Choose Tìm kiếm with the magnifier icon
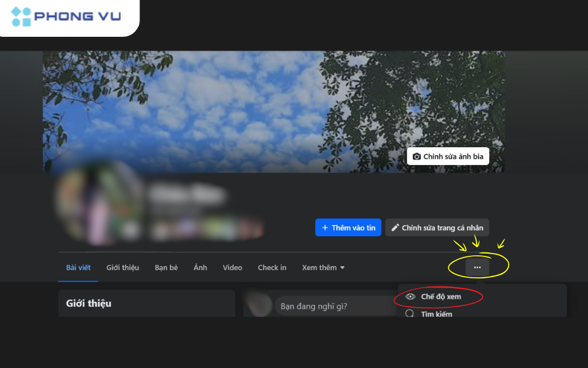 pos(436,313)
